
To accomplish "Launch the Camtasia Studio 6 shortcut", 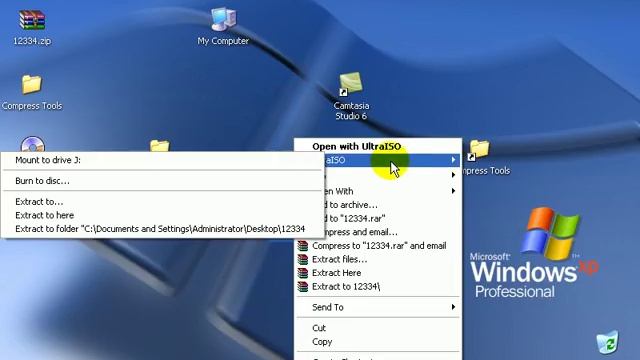I will [351, 84].
